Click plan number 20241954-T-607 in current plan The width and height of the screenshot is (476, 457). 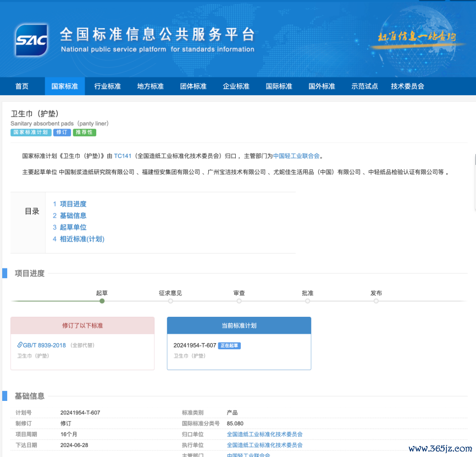[x=195, y=345]
